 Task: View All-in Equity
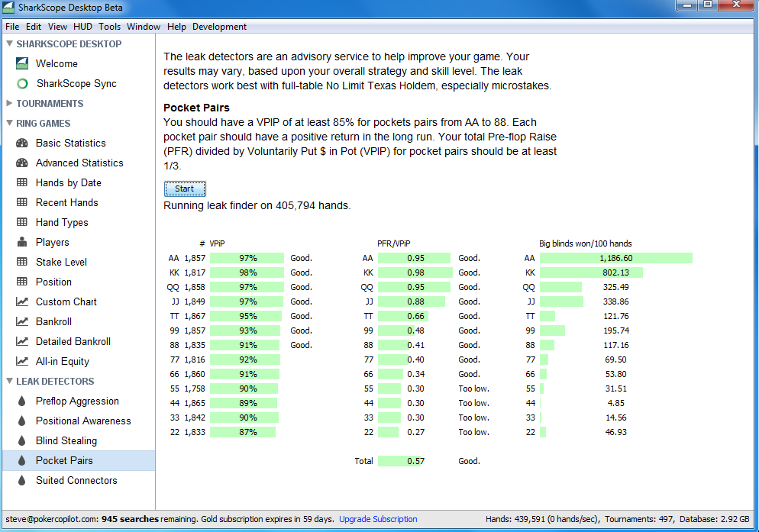[x=63, y=361]
